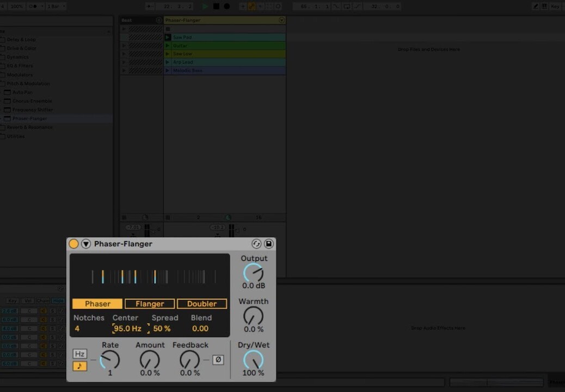Viewport: 565px width, 392px height.
Task: Launch the Melodic Bass clip
Action: tap(168, 70)
